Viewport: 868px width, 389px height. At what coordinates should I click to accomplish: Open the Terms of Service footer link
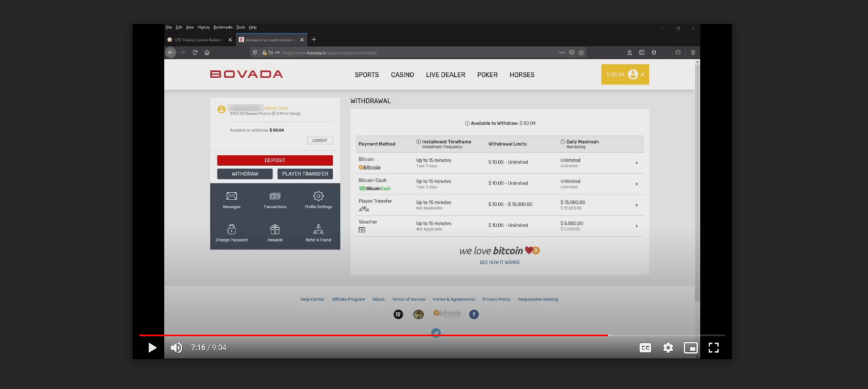point(409,300)
